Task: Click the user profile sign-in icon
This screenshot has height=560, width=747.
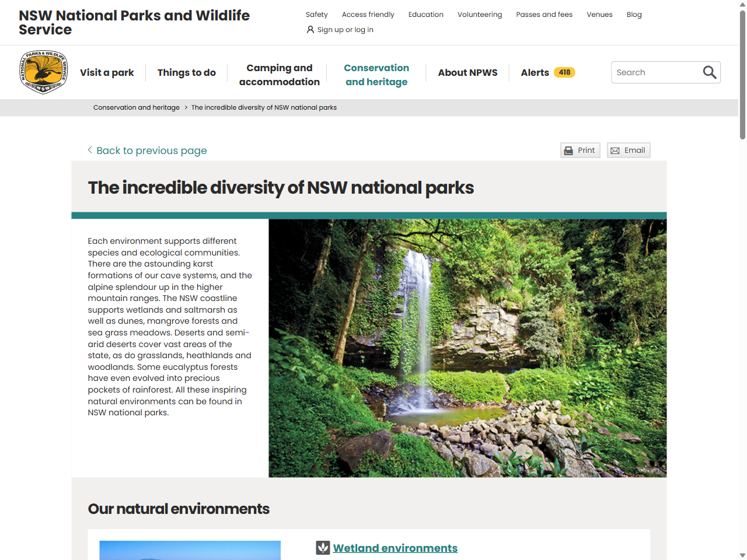Action: (x=310, y=30)
